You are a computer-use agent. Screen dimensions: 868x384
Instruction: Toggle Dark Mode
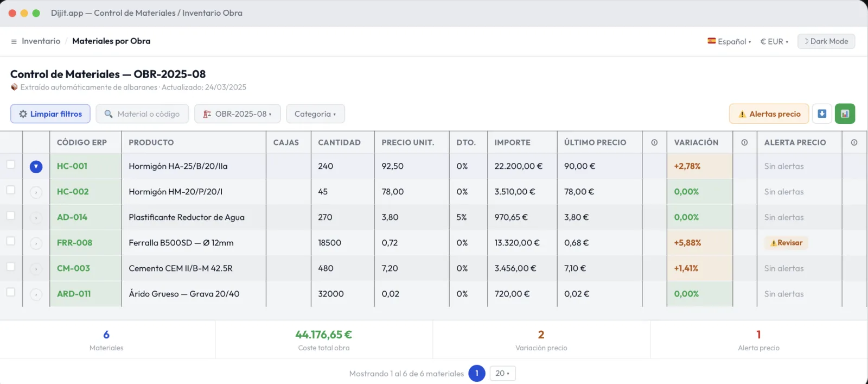tap(826, 41)
